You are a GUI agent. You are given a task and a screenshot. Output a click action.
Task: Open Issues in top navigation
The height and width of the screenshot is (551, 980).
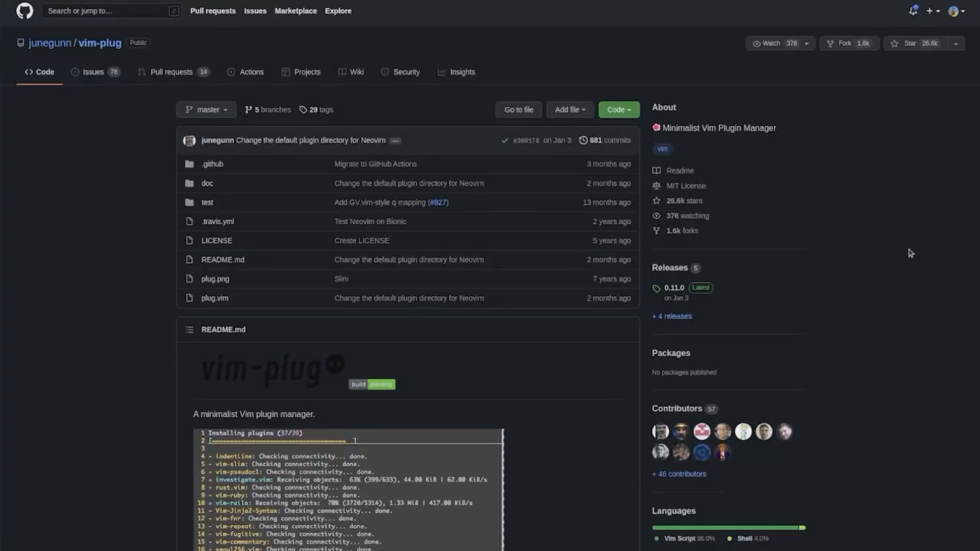pos(255,11)
